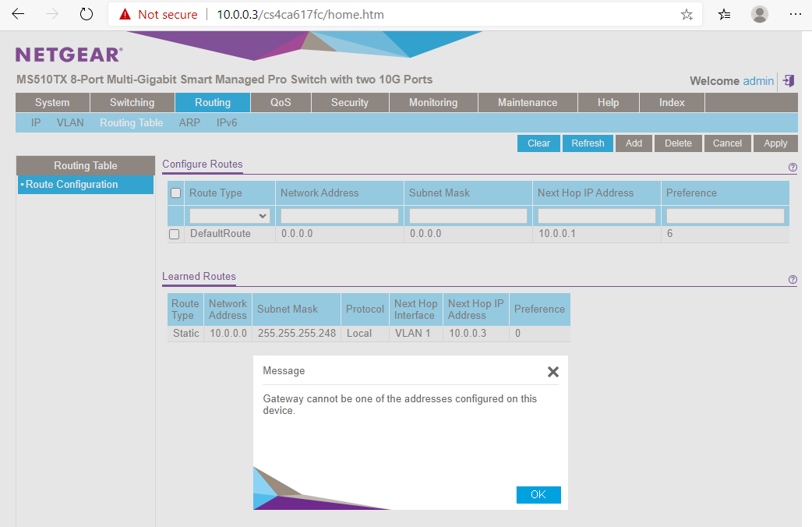Screen dimensions: 812x527
Task: Open browser settings ellipsis menu
Action: [796, 14]
